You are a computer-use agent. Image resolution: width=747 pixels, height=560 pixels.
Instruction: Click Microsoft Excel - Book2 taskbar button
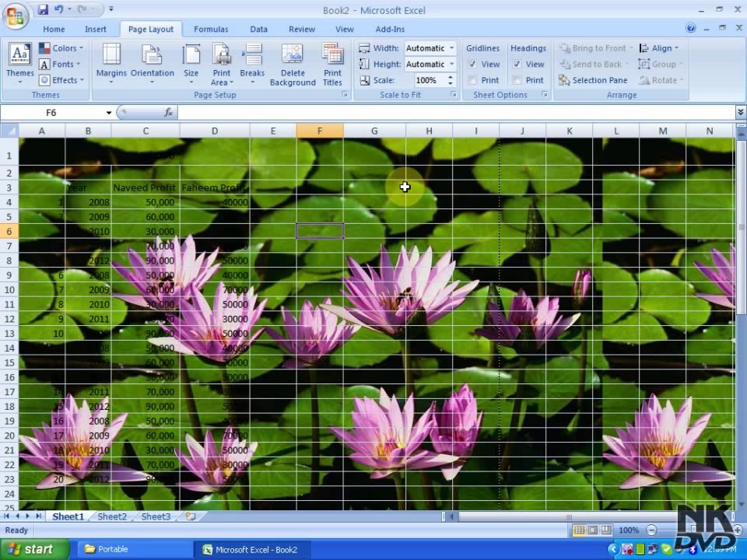click(x=252, y=549)
